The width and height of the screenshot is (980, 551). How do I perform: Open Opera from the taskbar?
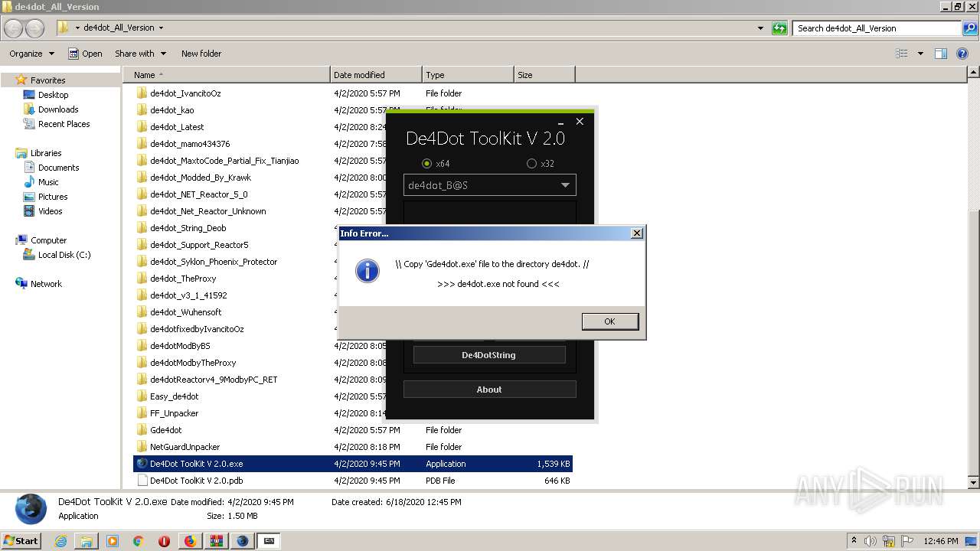click(x=164, y=541)
